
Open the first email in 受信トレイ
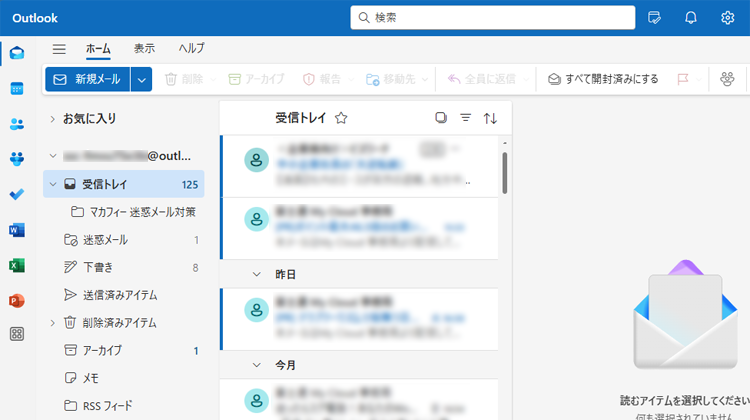click(x=360, y=166)
